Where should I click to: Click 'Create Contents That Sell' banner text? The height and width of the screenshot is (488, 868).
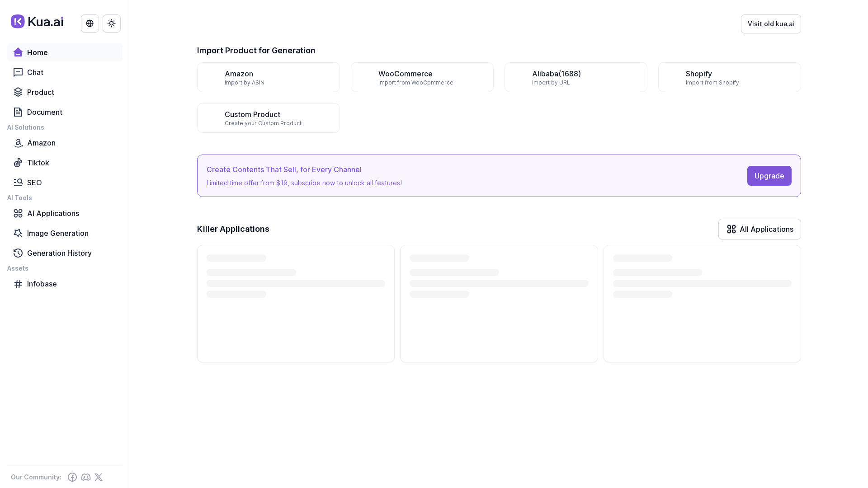(284, 169)
